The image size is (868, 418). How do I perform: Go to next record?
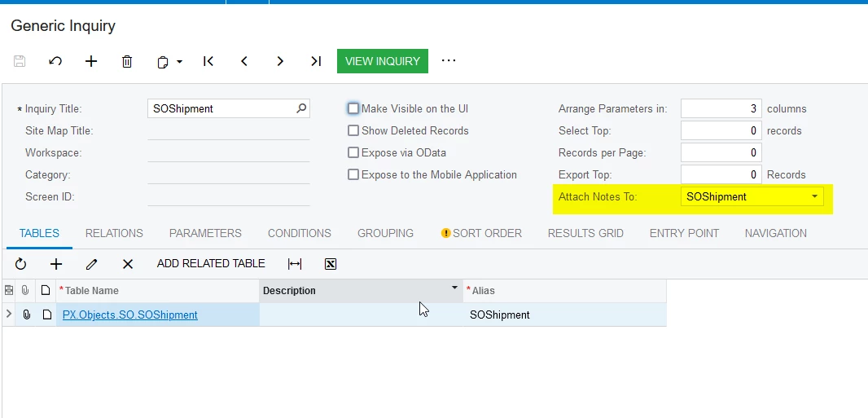pyautogui.click(x=280, y=61)
